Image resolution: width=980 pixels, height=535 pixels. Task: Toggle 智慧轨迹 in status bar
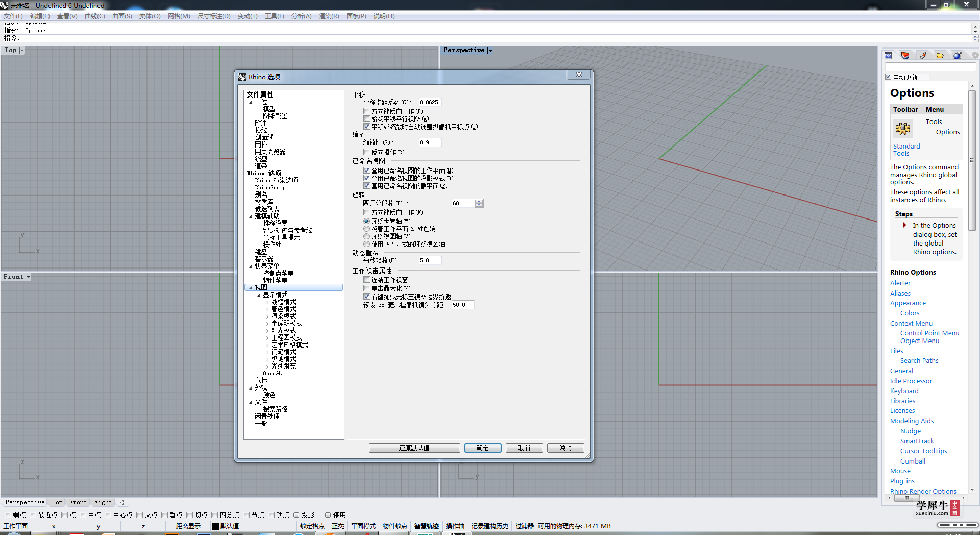tap(426, 526)
